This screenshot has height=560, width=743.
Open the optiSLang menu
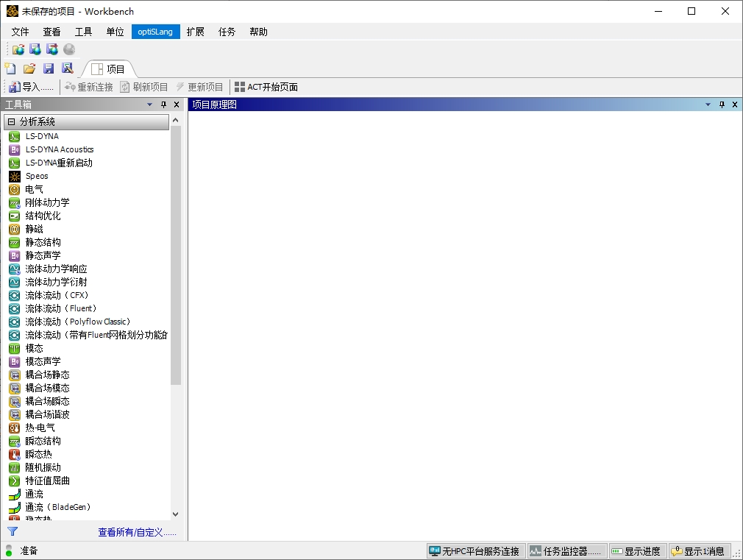[155, 32]
